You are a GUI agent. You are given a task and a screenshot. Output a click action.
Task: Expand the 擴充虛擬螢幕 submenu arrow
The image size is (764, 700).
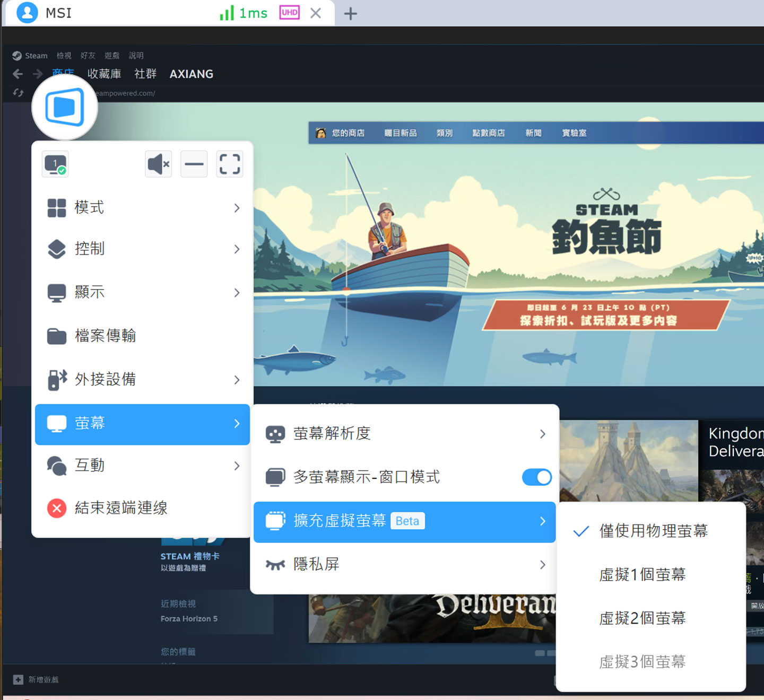(x=543, y=521)
